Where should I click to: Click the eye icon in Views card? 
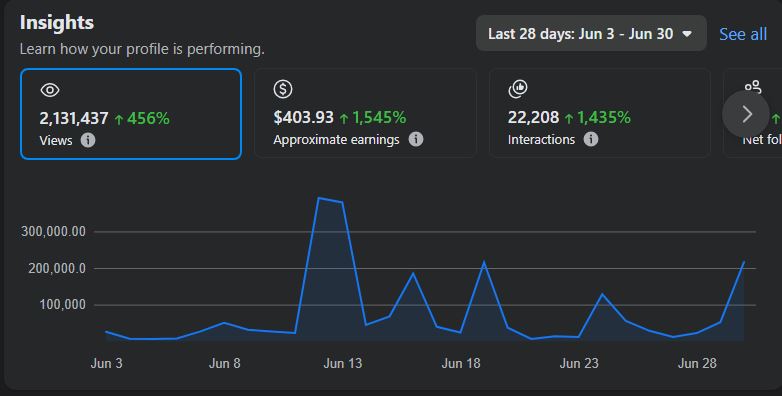pyautogui.click(x=50, y=90)
